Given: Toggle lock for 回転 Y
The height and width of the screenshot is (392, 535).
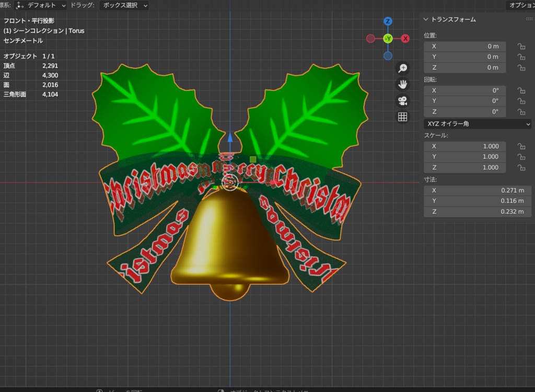Looking at the screenshot, I should click(521, 101).
